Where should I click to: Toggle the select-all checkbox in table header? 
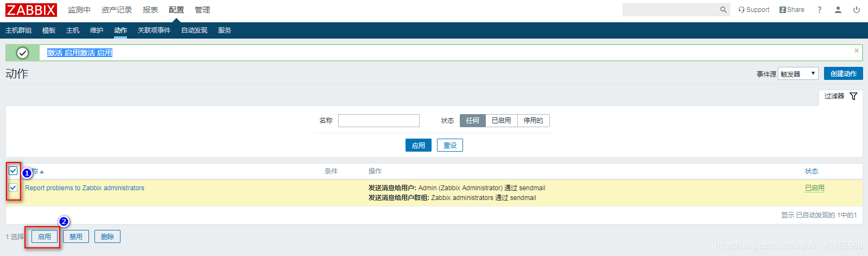13,171
